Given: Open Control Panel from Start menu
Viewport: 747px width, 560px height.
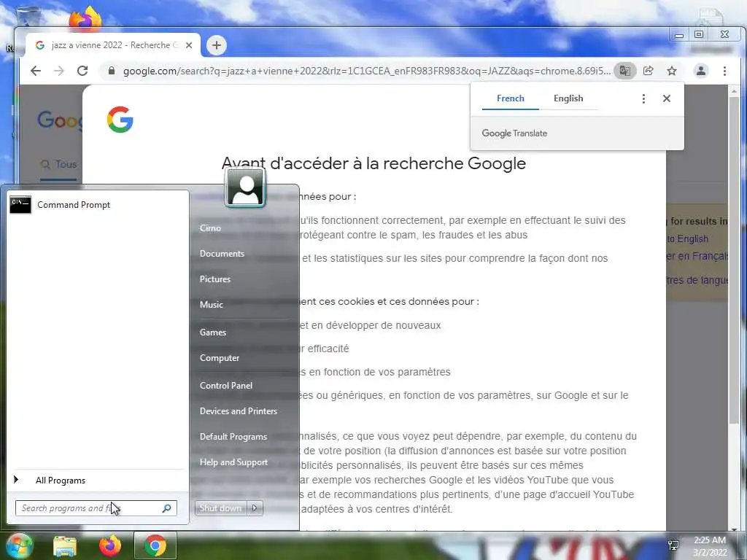Looking at the screenshot, I should pyautogui.click(x=226, y=386).
